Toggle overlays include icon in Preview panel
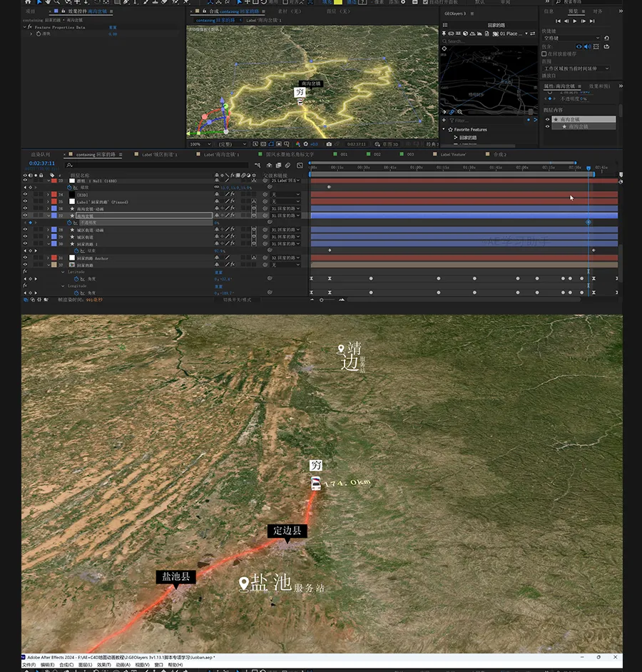The height and width of the screenshot is (672, 642). click(x=596, y=46)
